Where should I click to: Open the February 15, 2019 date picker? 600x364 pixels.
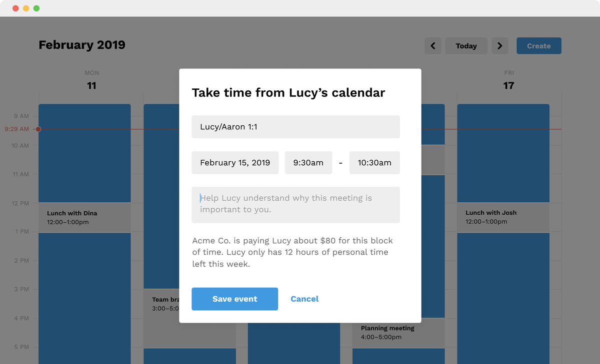(235, 163)
